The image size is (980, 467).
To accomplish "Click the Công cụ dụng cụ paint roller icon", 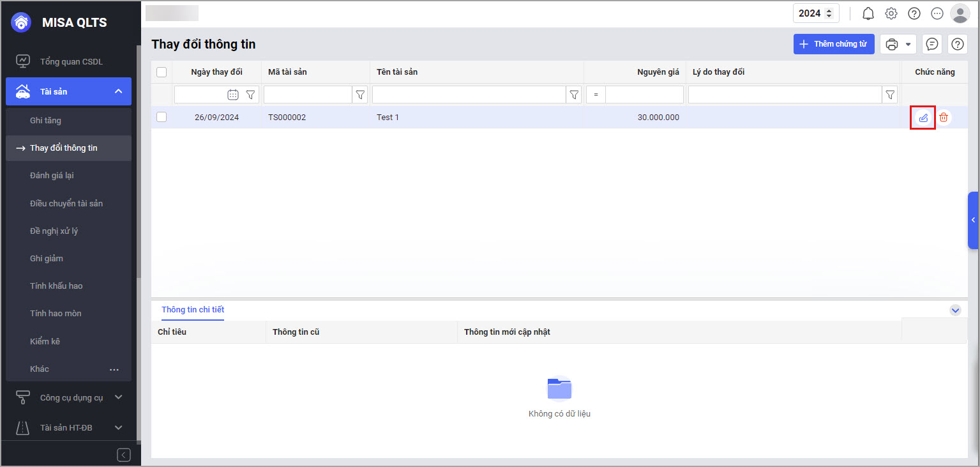I will pos(23,397).
